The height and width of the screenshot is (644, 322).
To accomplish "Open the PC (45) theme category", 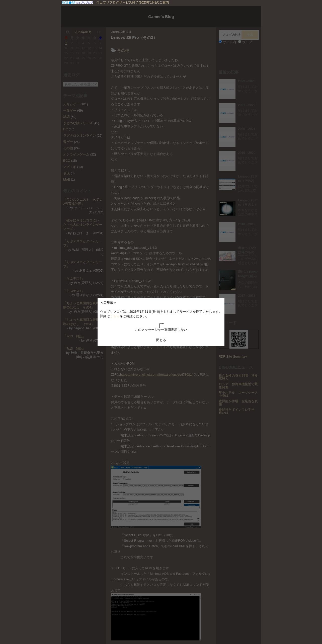I will click(x=65, y=129).
